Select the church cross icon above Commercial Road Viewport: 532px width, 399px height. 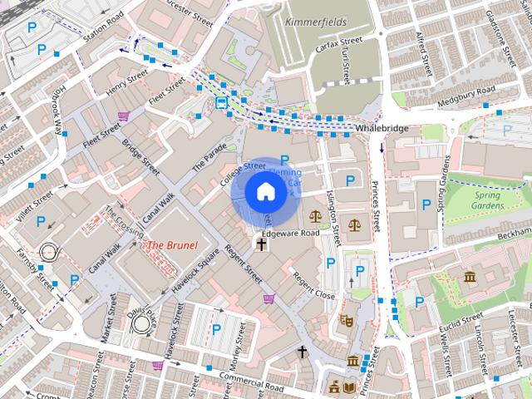302,353
